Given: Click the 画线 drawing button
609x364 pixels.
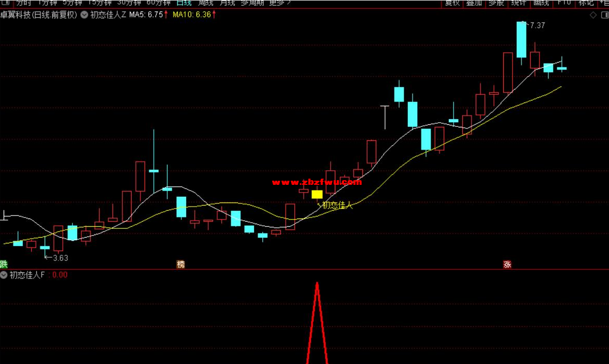Looking at the screenshot, I should click(541, 3).
